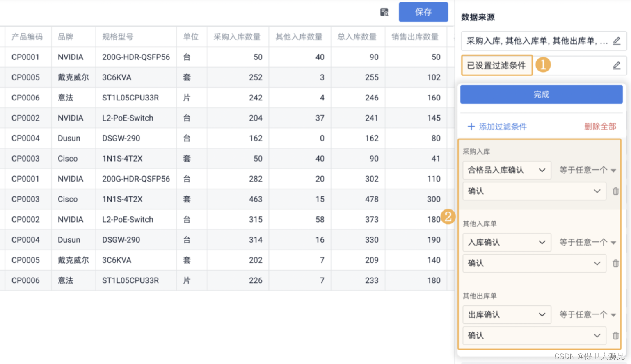
Task: Select the 戴克威尔 cell in the 3C6KVA 252 row
Action: 73,77
